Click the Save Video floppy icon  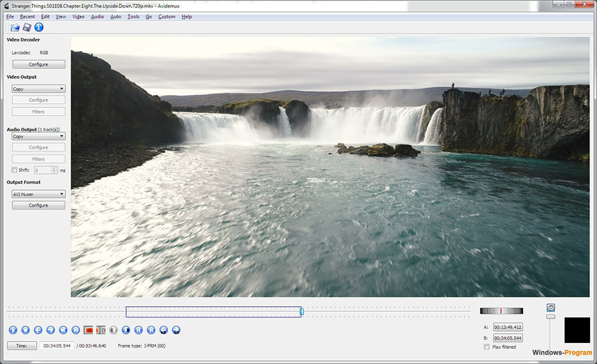click(x=27, y=27)
